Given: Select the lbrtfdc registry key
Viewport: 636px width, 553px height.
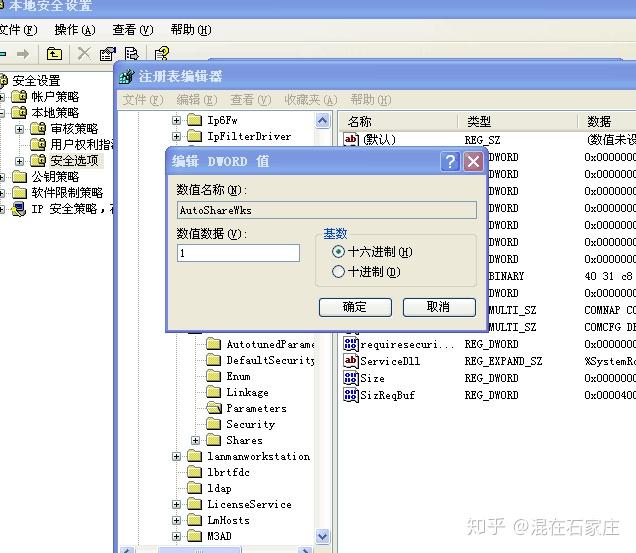Looking at the screenshot, I should coord(228,472).
